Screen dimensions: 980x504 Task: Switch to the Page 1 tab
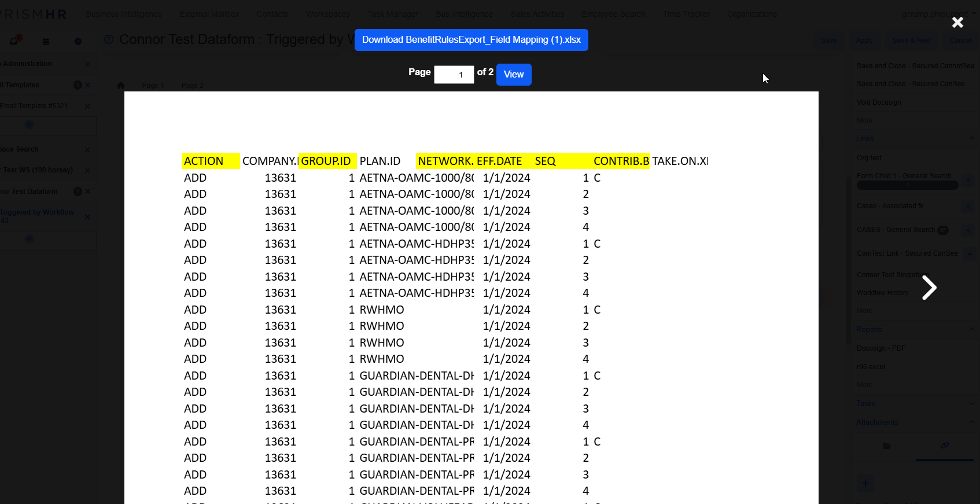153,85
